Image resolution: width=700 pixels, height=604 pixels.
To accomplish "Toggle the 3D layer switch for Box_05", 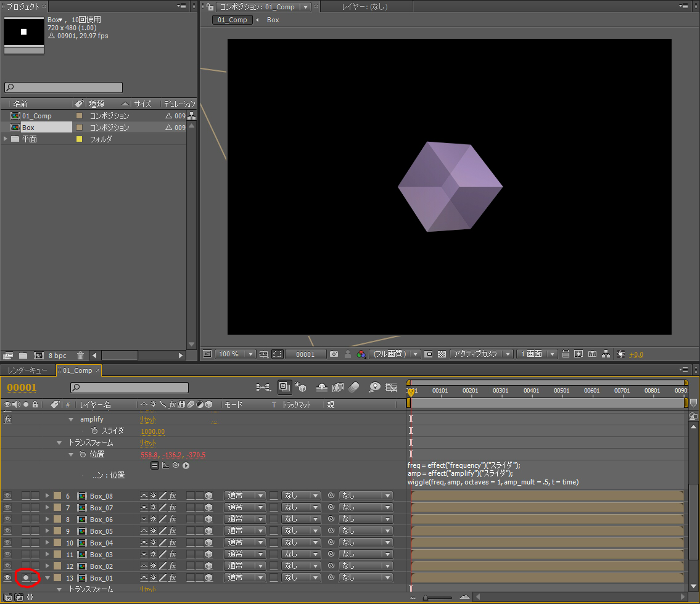I will (209, 531).
